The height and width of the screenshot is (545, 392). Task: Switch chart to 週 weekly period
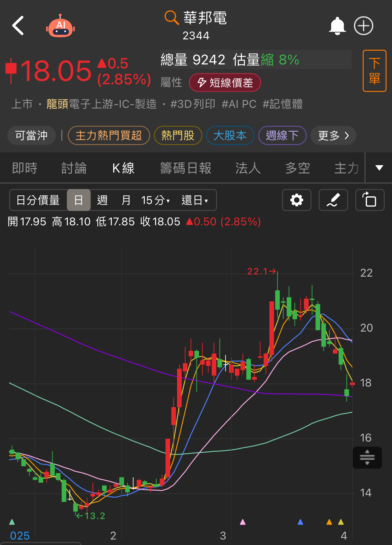tap(102, 200)
